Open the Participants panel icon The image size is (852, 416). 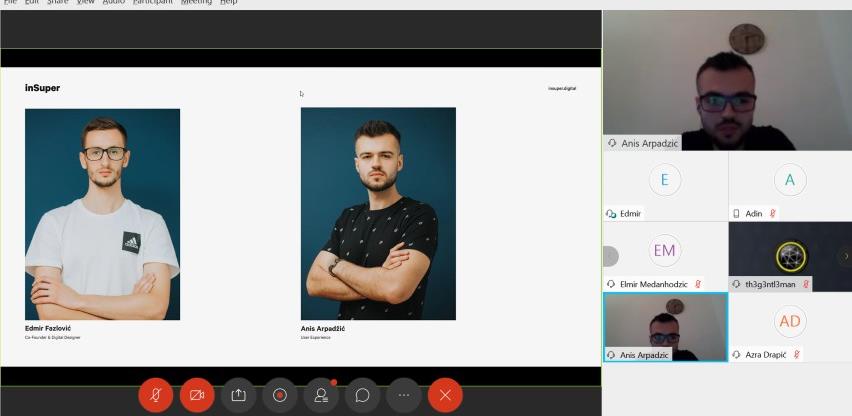321,395
